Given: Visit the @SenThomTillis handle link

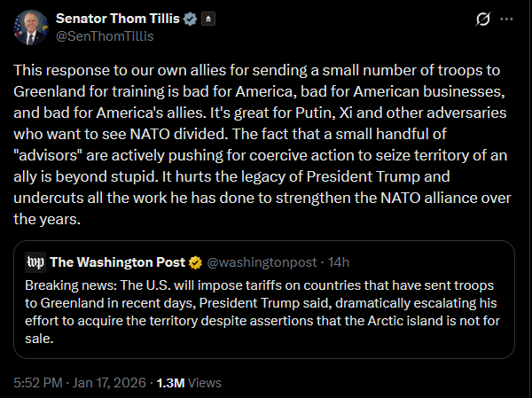Looking at the screenshot, I should pos(105,36).
